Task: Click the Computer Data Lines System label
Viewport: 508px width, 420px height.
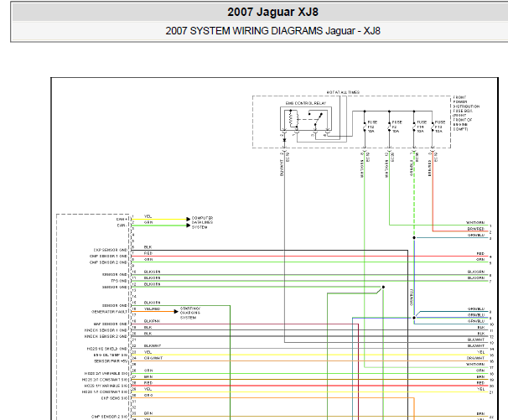Action: click(202, 223)
